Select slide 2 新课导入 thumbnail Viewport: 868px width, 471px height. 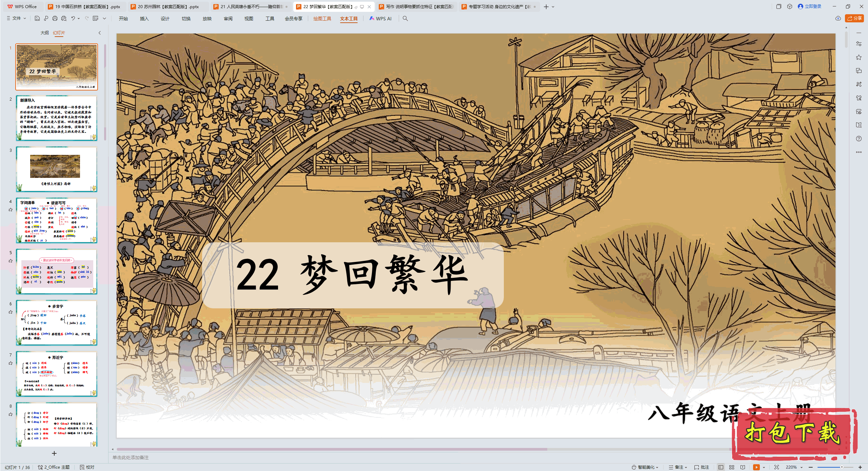57,118
